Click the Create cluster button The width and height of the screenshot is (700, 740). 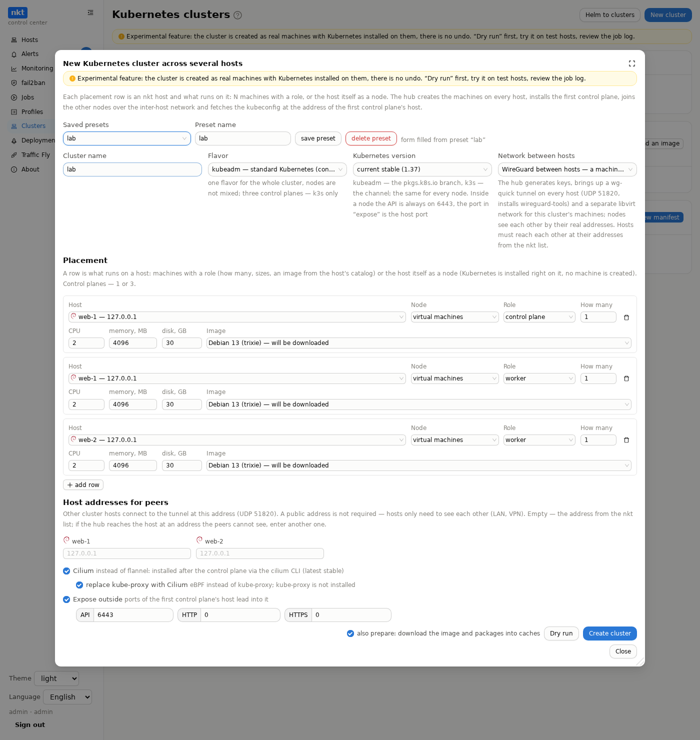[x=610, y=633]
